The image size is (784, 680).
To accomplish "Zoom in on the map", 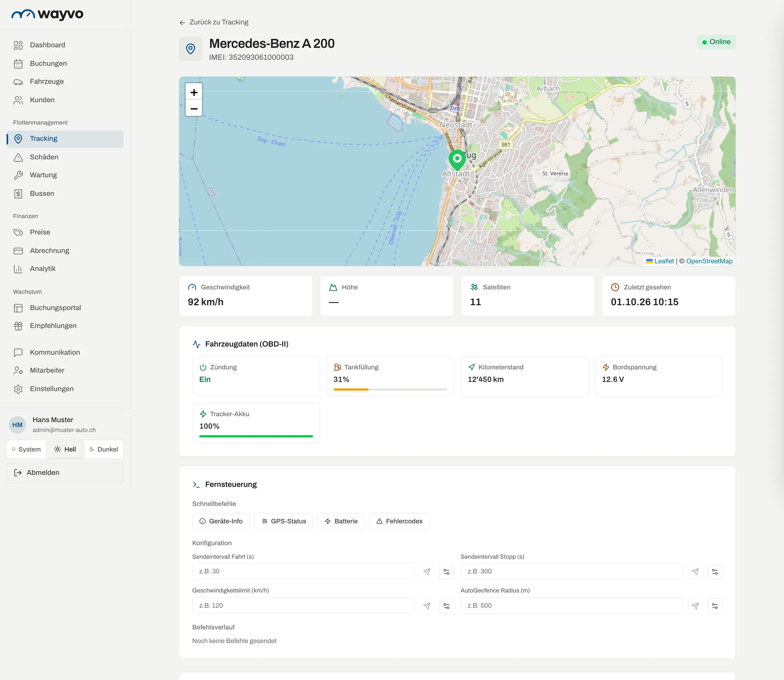I will 194,92.
